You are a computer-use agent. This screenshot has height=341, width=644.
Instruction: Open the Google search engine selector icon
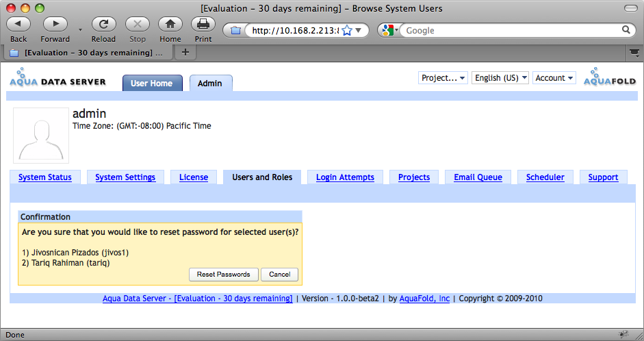[390, 30]
